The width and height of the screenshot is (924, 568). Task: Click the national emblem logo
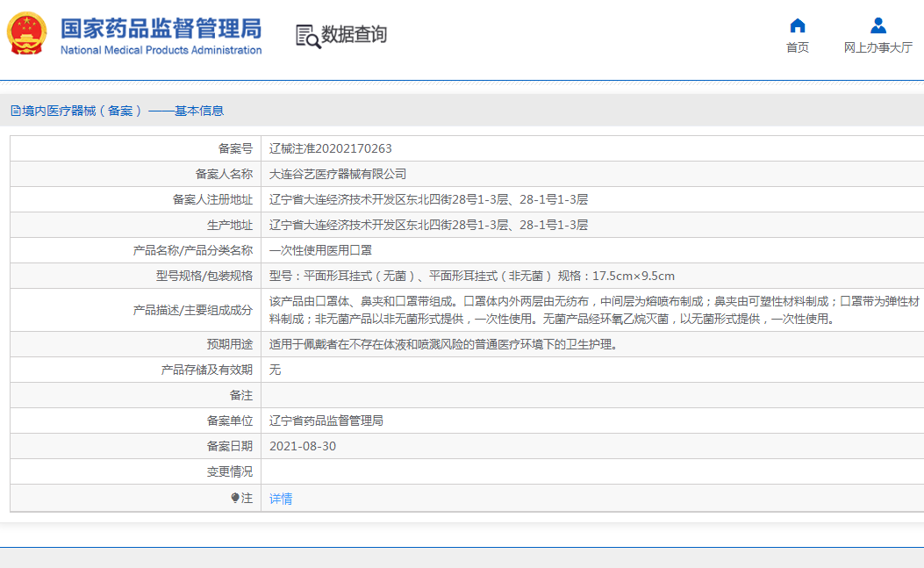28,35
